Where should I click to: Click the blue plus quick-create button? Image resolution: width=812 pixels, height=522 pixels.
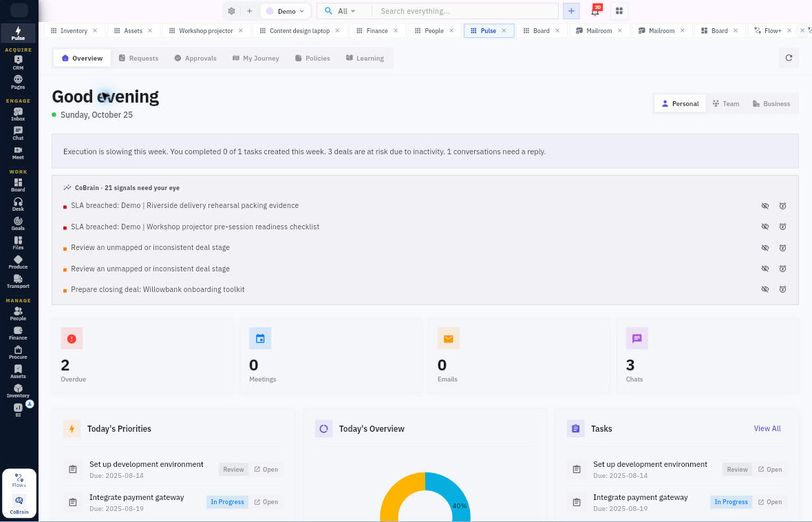(x=571, y=11)
